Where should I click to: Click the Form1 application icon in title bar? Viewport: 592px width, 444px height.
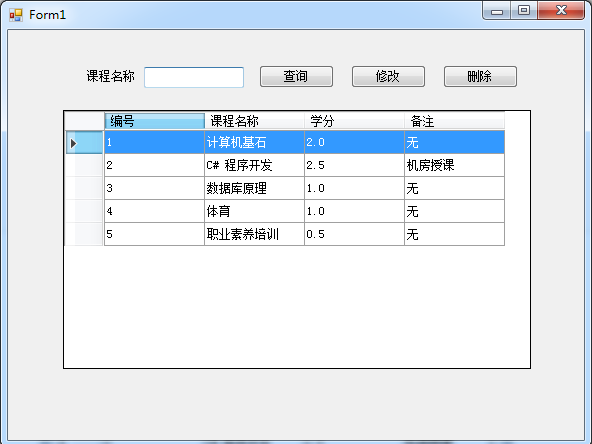16,15
